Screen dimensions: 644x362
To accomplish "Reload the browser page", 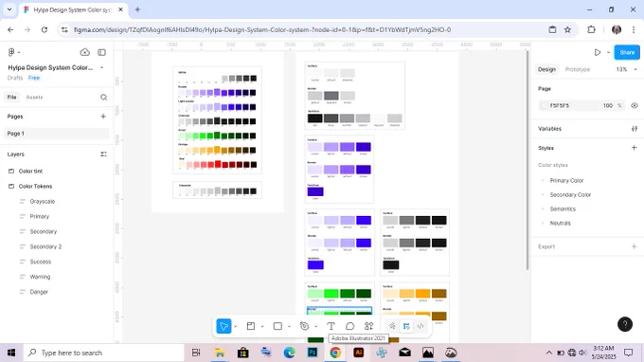I will point(45,29).
